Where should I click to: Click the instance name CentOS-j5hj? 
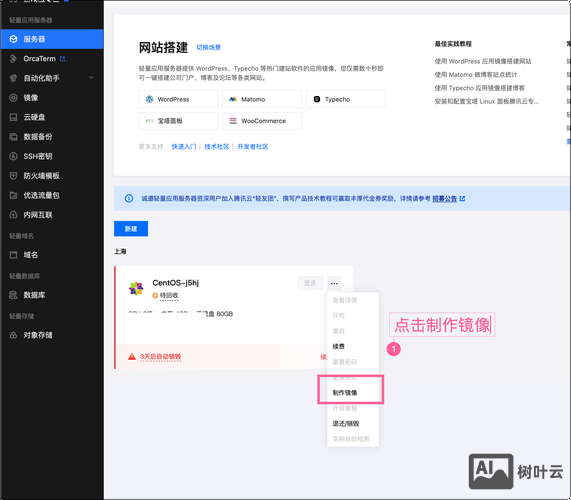tap(176, 283)
